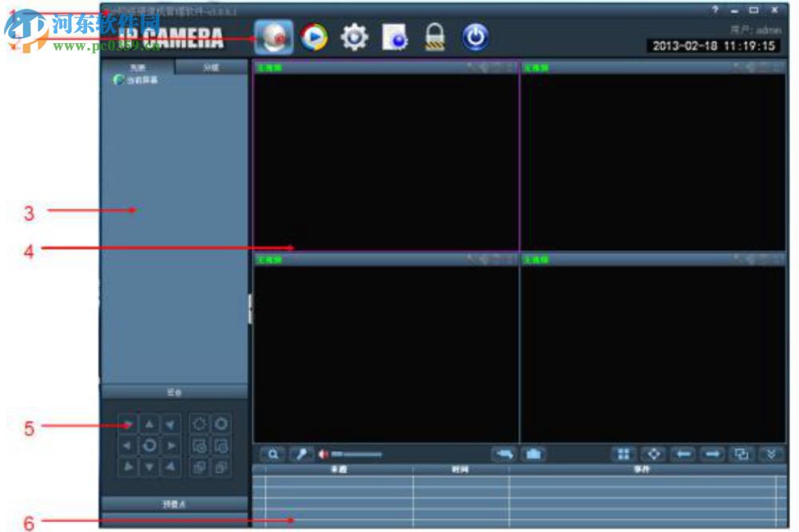Move PTZ camera down-right
Image resolution: width=799 pixels, height=532 pixels.
[171, 466]
